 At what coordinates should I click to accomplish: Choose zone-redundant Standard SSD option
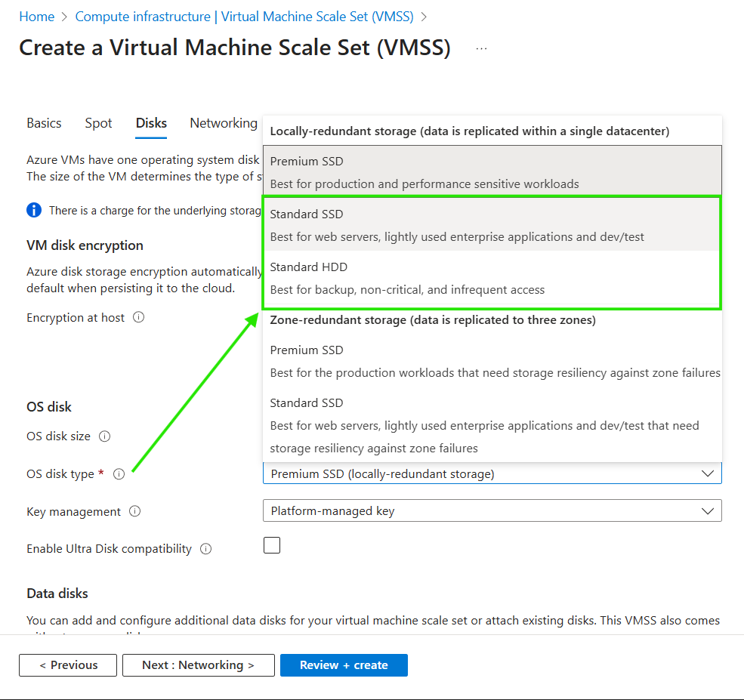[492, 425]
